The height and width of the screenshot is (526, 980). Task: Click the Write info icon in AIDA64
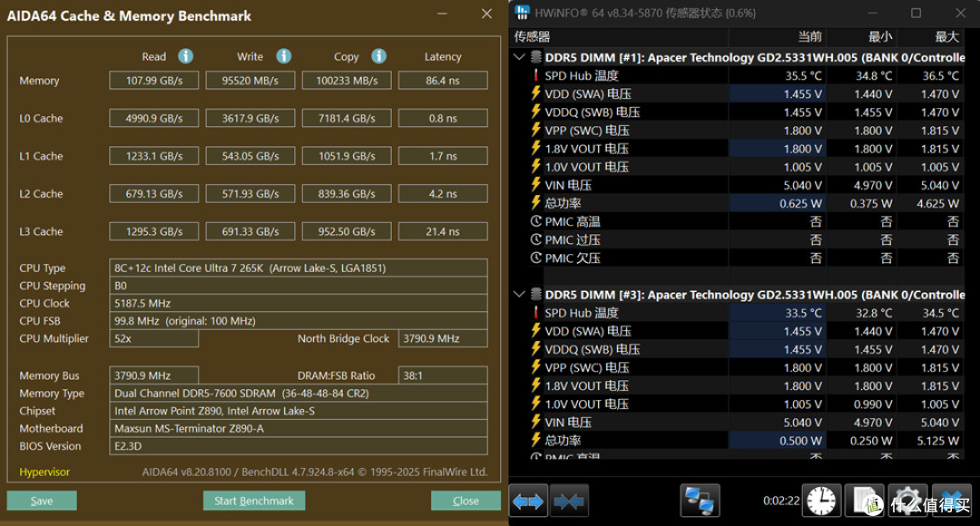[x=284, y=56]
